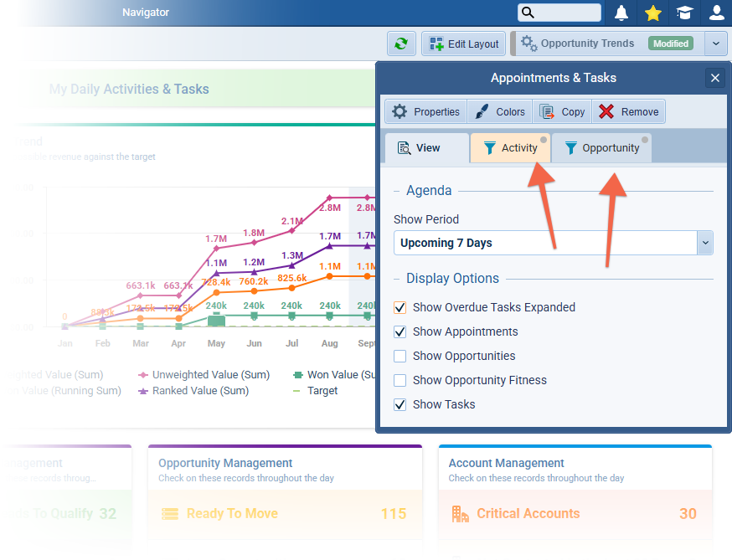Click the green refresh icon
Viewport: 732px width, 560px height.
[x=401, y=44]
